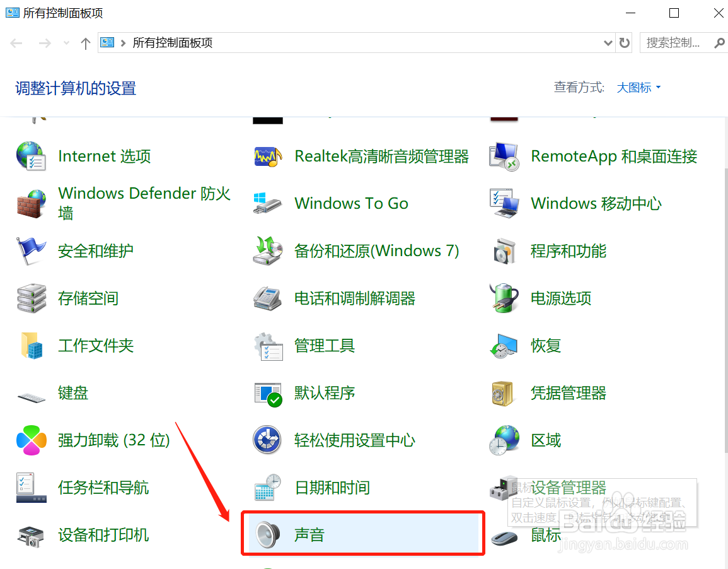The height and width of the screenshot is (569, 728).
Task: Open the 日期和时间 calendar icon
Action: click(268, 488)
